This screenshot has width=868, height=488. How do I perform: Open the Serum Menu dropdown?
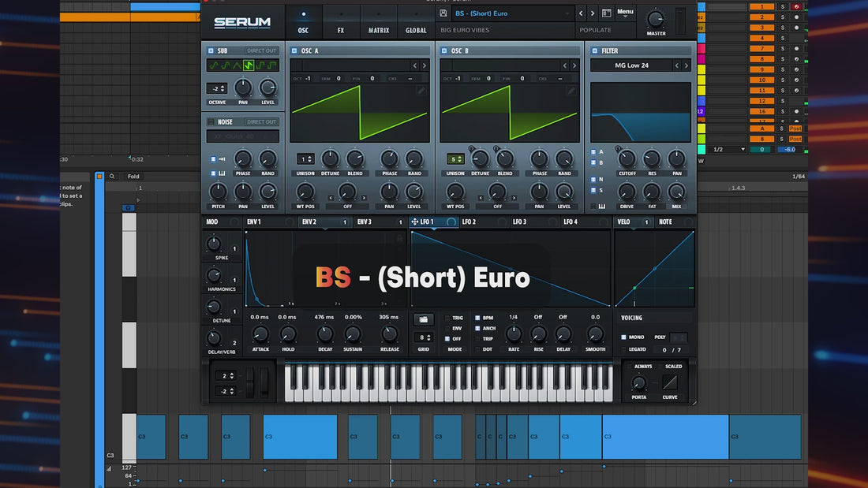tap(625, 13)
